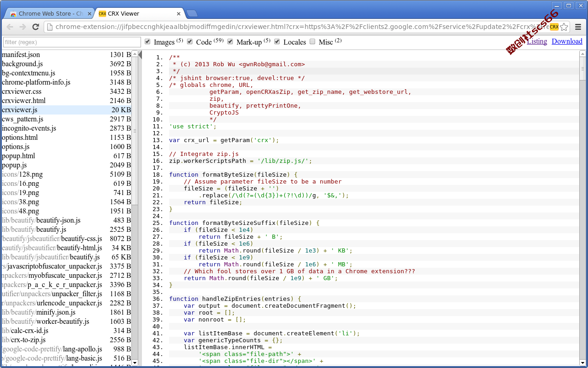This screenshot has height=368, width=588.
Task: Click the CRX extension icon in address bar
Action: pos(554,27)
